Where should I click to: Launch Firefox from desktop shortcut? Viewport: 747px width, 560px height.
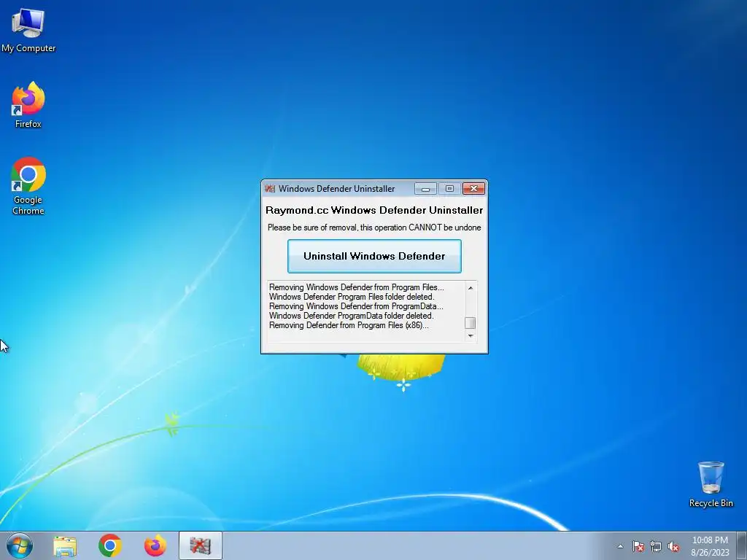[x=28, y=105]
